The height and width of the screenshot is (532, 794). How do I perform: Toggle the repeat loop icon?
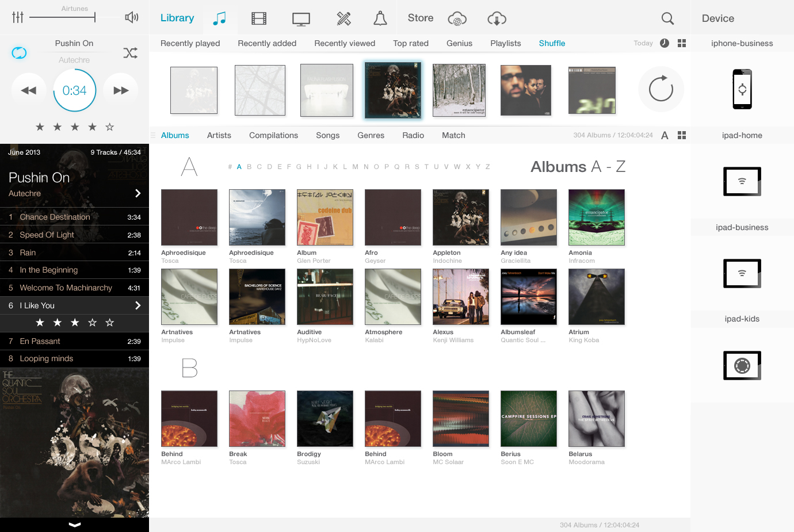point(19,53)
